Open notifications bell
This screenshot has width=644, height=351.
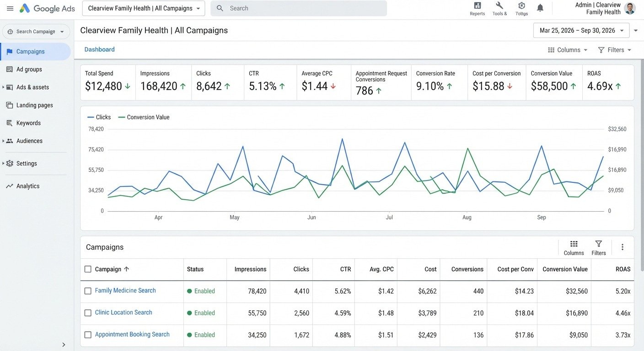pyautogui.click(x=540, y=8)
